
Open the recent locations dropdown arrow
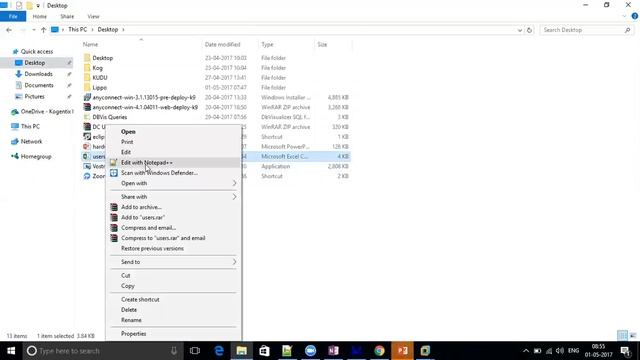[x=33, y=30]
